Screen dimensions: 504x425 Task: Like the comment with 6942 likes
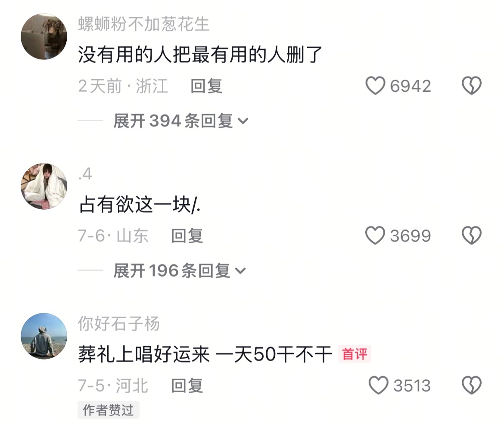point(375,85)
